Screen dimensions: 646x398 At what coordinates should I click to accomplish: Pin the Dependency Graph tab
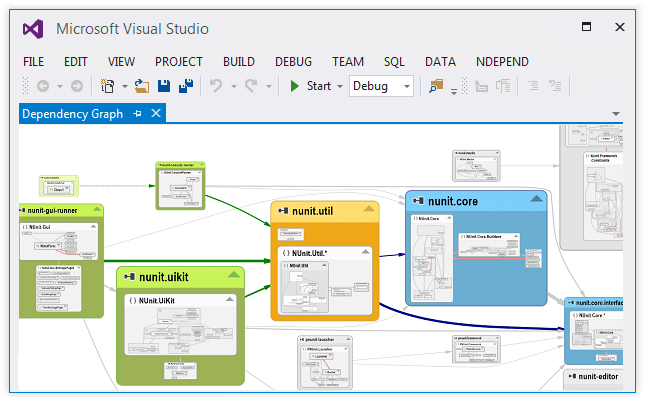click(138, 113)
